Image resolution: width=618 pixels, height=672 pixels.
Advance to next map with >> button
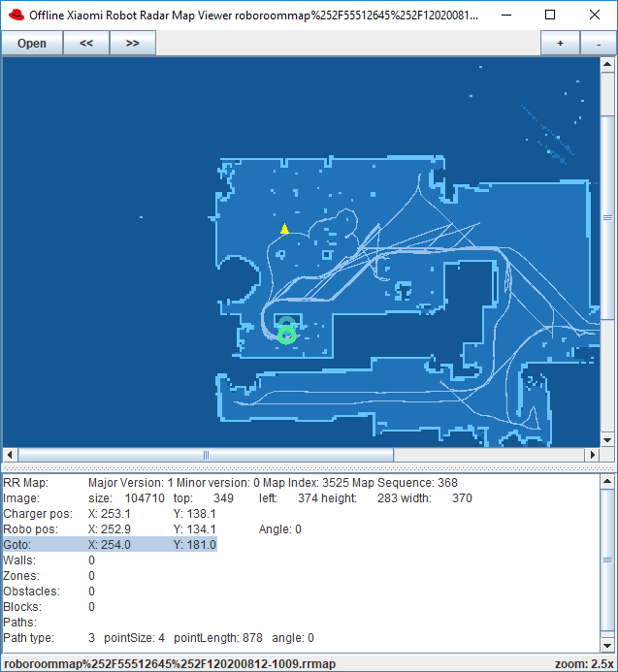(133, 44)
